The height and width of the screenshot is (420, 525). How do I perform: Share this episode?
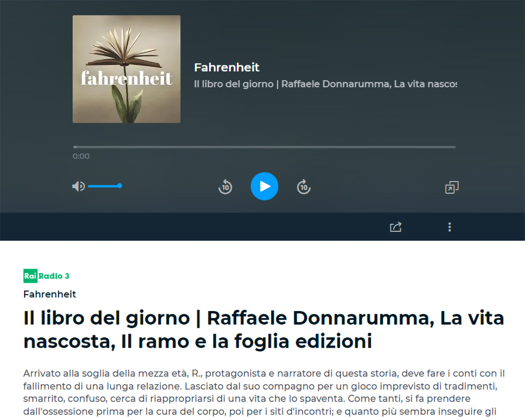[395, 227]
